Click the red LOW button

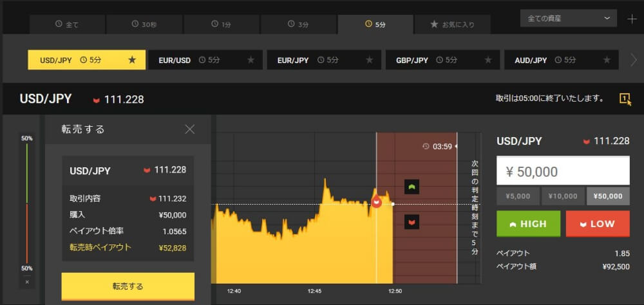(x=598, y=224)
